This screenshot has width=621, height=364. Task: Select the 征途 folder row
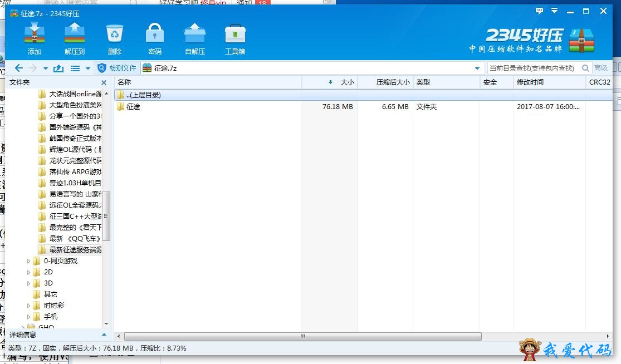(x=363, y=106)
